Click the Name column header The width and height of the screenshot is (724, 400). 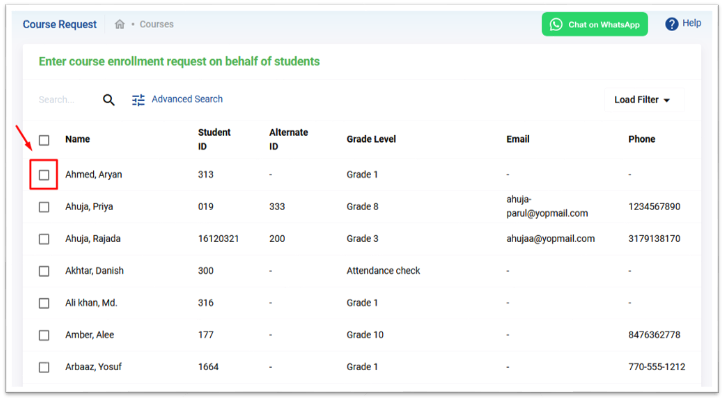pos(78,139)
